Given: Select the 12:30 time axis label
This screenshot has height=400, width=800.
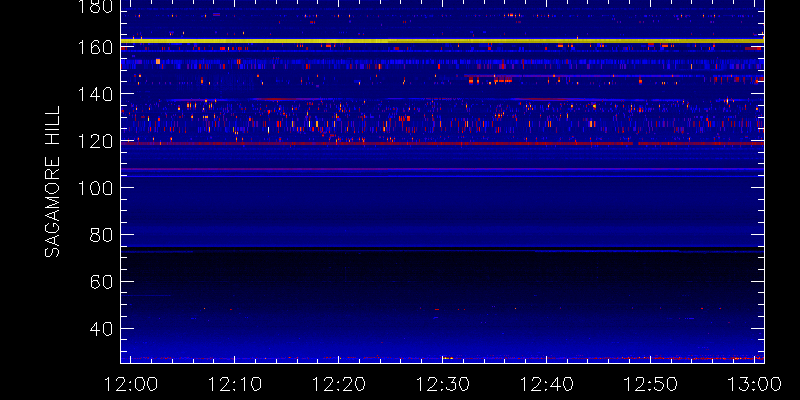Looking at the screenshot, I should 443,384.
